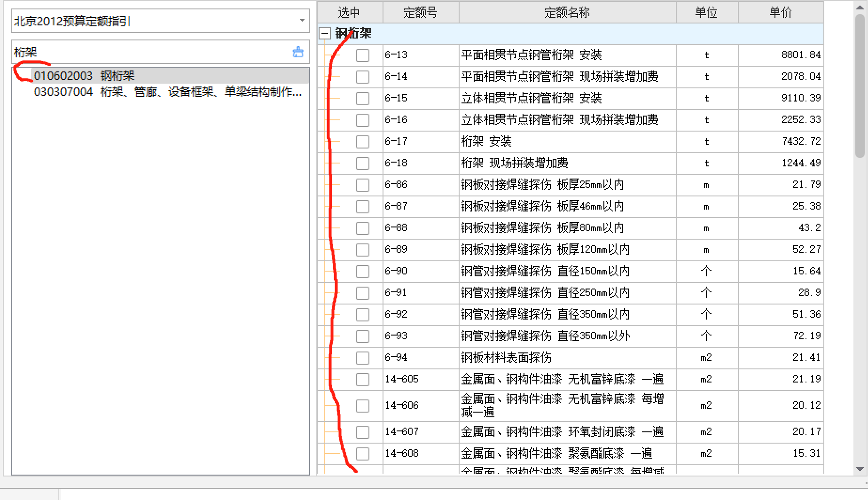The width and height of the screenshot is (868, 500).
Task: Check the box for quota 6-86
Action: coord(362,185)
